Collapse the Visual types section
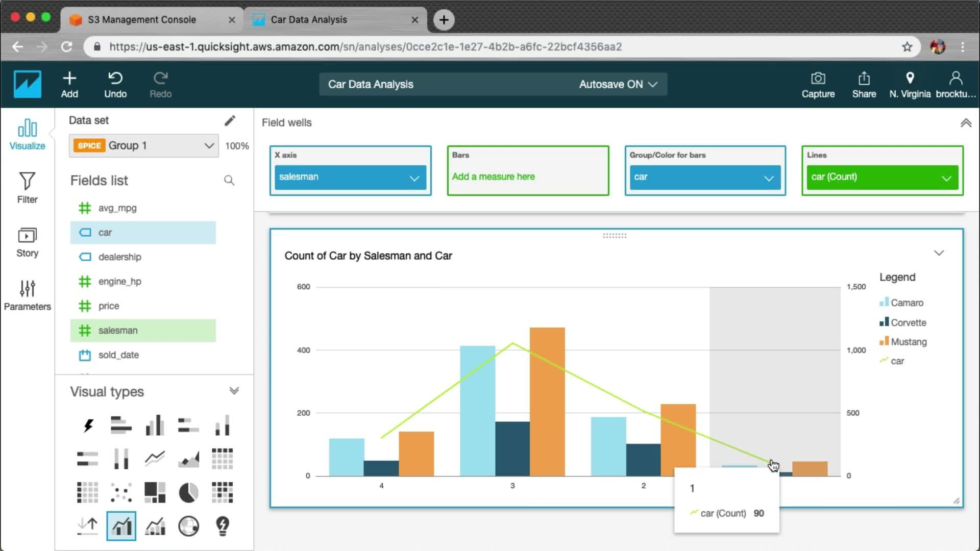Image resolution: width=980 pixels, height=551 pixels. click(x=234, y=391)
